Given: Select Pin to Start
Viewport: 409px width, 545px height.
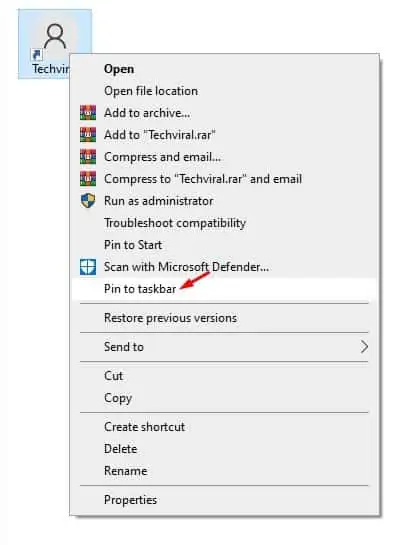Looking at the screenshot, I should click(133, 245).
